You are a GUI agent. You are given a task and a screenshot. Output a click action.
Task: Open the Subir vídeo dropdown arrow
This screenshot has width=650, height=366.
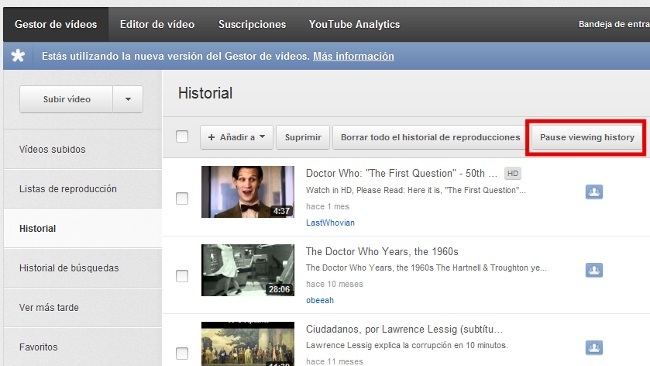pyautogui.click(x=128, y=99)
